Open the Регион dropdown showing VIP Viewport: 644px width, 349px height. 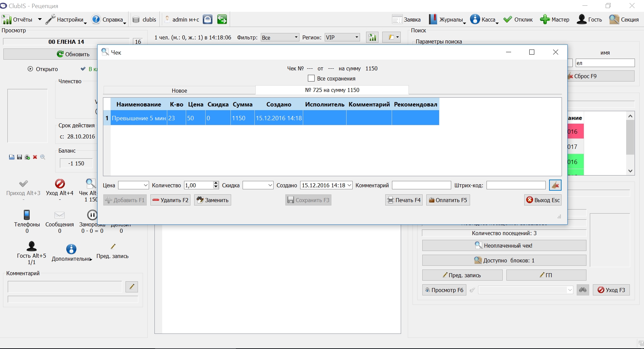342,37
